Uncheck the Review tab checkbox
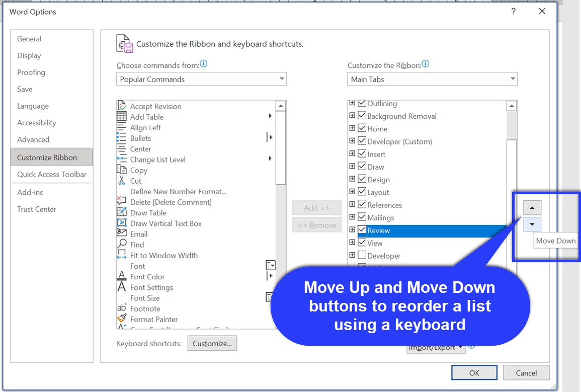Image resolution: width=581 pixels, height=392 pixels. [362, 230]
